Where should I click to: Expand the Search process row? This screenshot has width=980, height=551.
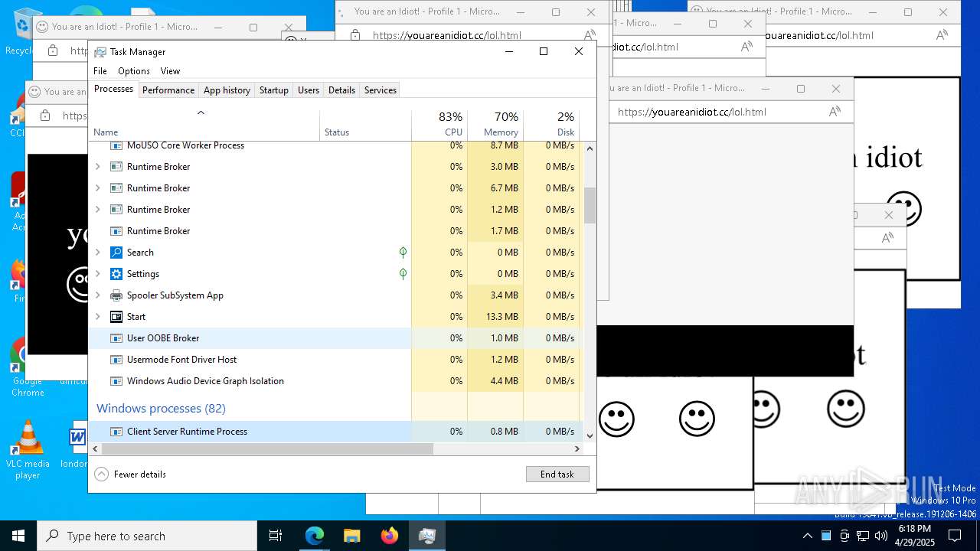point(97,252)
